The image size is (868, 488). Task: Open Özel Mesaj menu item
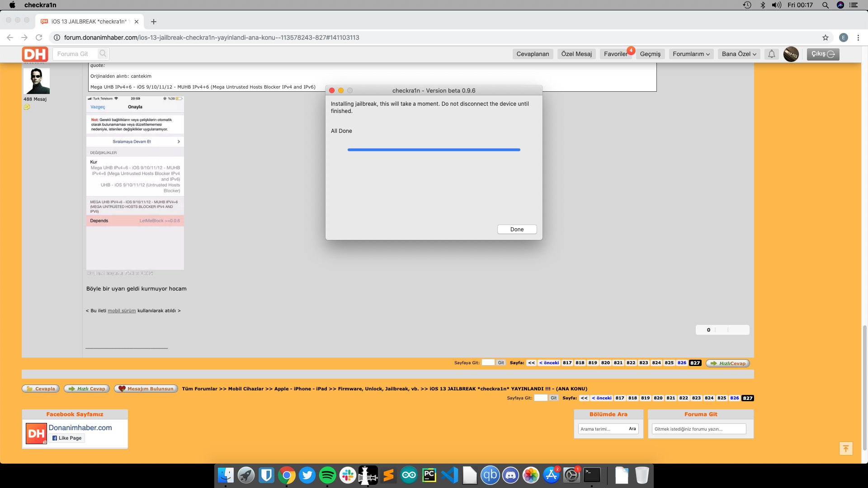point(576,54)
